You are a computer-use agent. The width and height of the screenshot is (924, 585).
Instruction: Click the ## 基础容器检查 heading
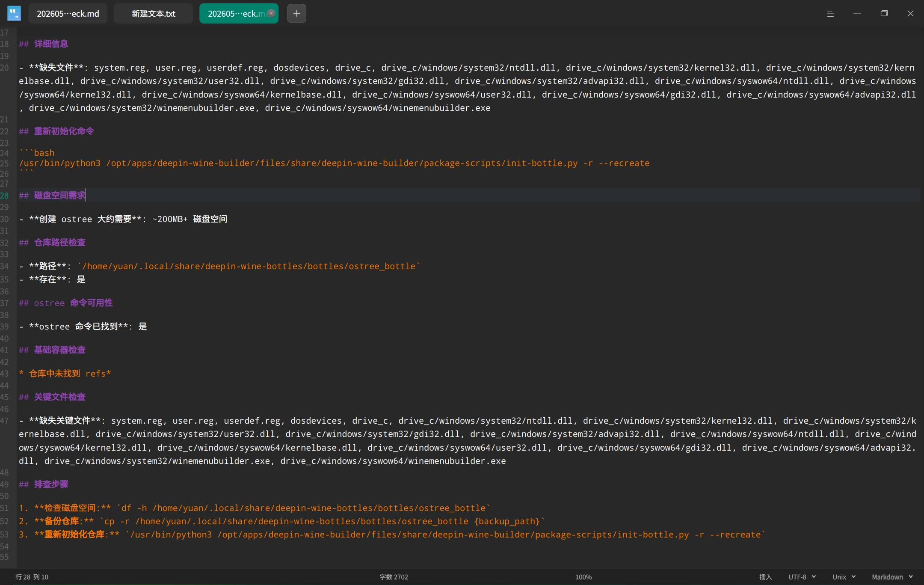click(x=52, y=350)
